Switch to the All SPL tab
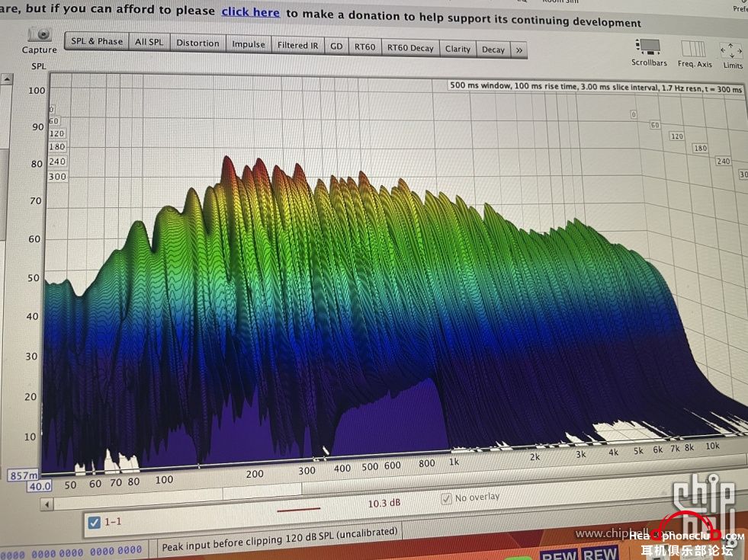 (149, 42)
